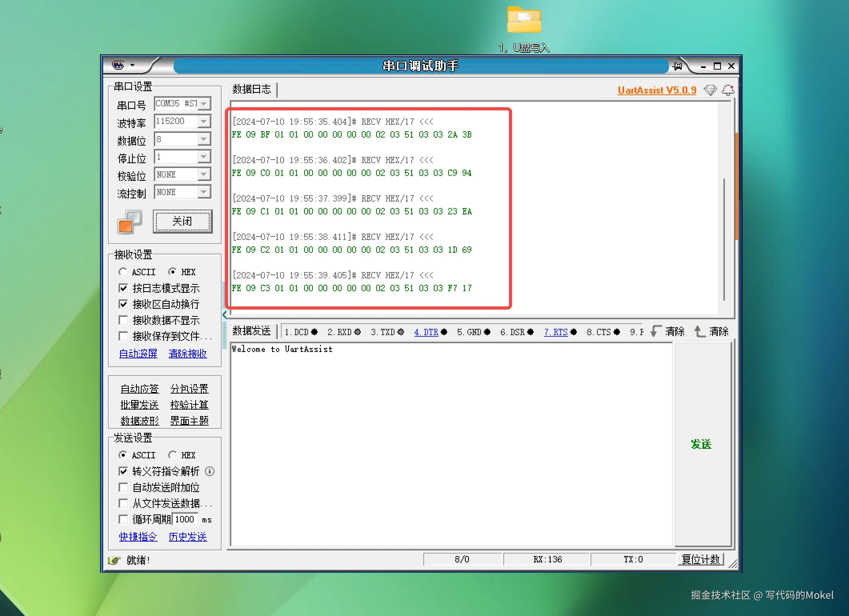Viewport: 849px width, 616px height.
Task: Open the 校验位 parity dropdown
Action: [204, 174]
